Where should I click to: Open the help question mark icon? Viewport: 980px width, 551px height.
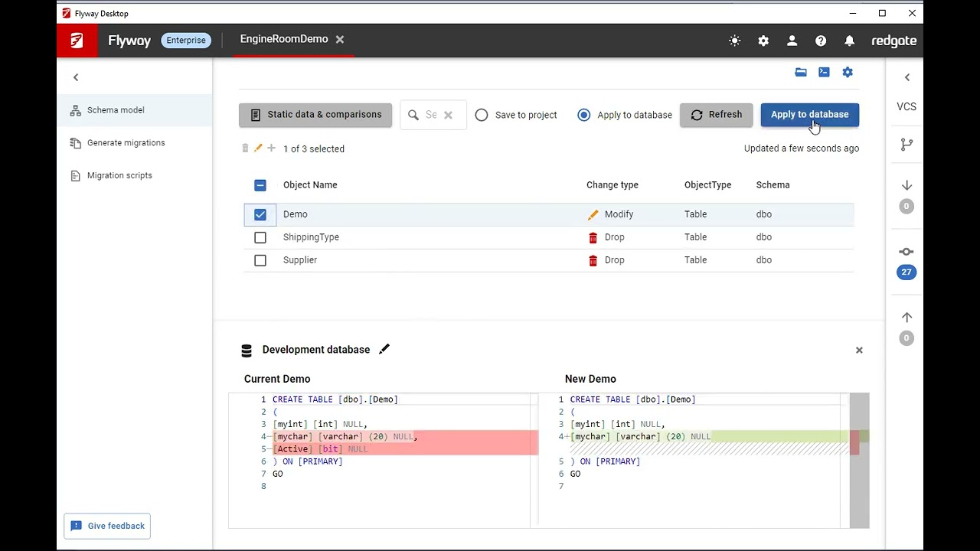coord(821,41)
